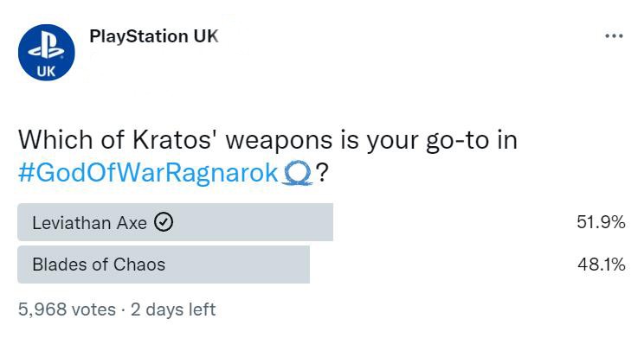
Task: View the 5,968 votes count
Action: [x=67, y=309]
